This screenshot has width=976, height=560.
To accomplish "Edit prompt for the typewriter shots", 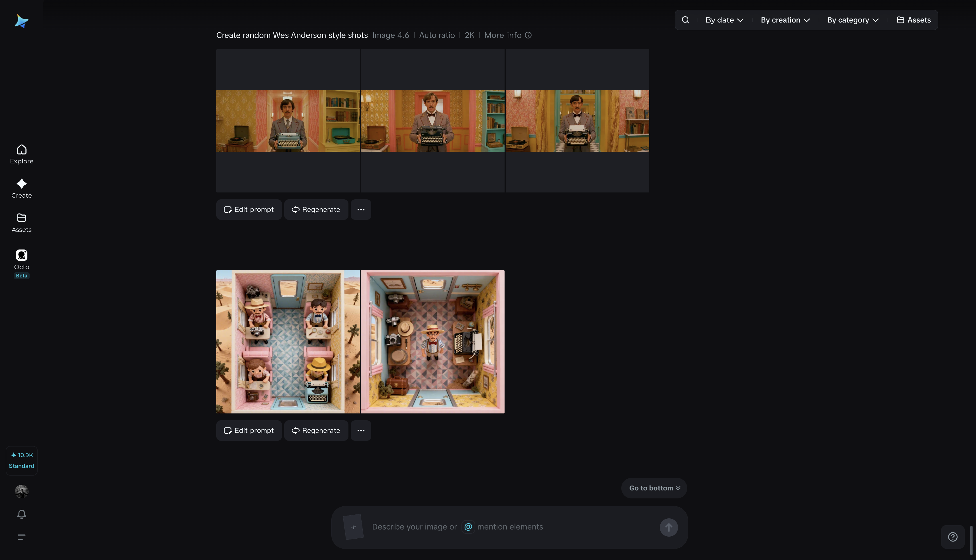I will 249,210.
